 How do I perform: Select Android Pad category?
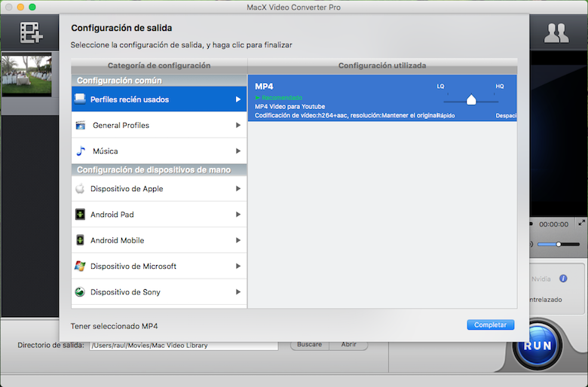pyautogui.click(x=159, y=215)
